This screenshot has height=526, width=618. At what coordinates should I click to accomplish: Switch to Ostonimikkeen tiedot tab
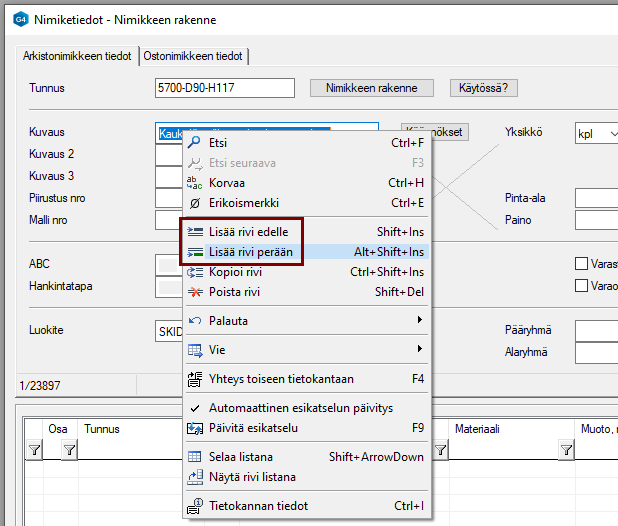point(194,56)
